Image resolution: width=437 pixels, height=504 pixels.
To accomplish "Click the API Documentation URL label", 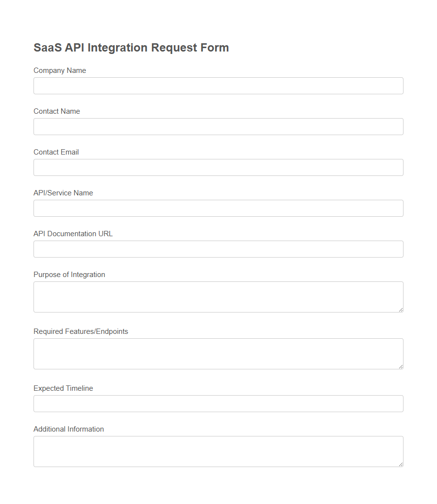I will (x=73, y=234).
